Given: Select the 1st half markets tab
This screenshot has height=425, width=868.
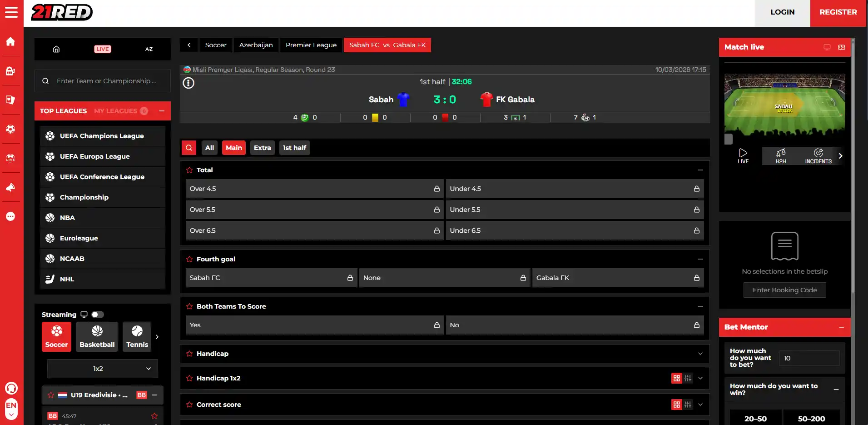Looking at the screenshot, I should 294,148.
